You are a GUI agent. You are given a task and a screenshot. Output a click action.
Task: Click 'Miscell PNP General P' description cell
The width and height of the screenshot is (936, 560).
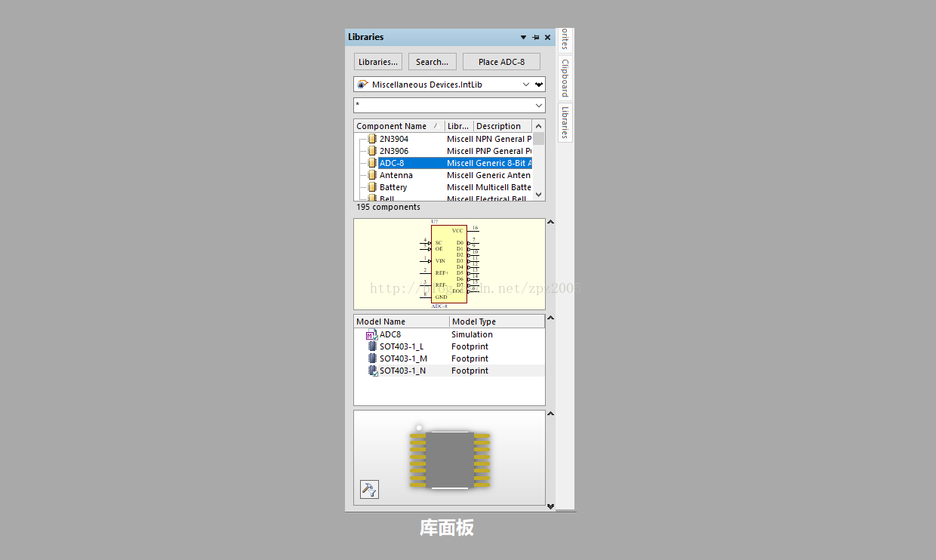(x=489, y=151)
